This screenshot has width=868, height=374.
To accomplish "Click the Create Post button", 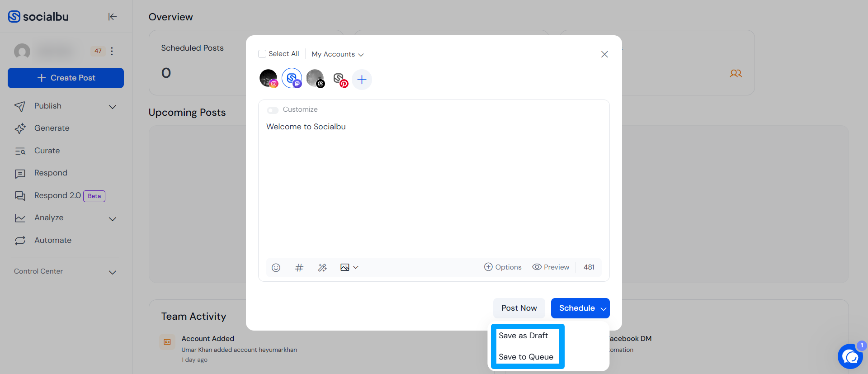I will [66, 78].
